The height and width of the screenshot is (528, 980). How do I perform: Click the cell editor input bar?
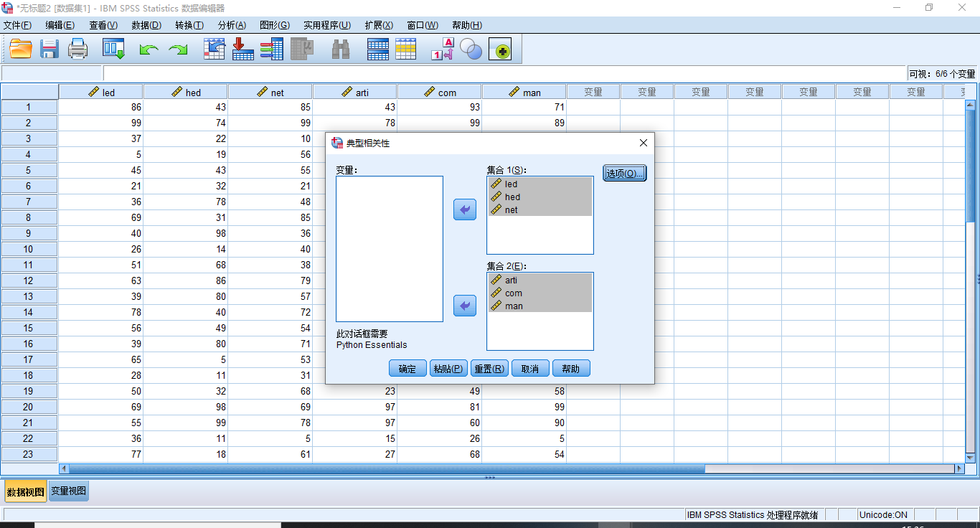coord(505,73)
